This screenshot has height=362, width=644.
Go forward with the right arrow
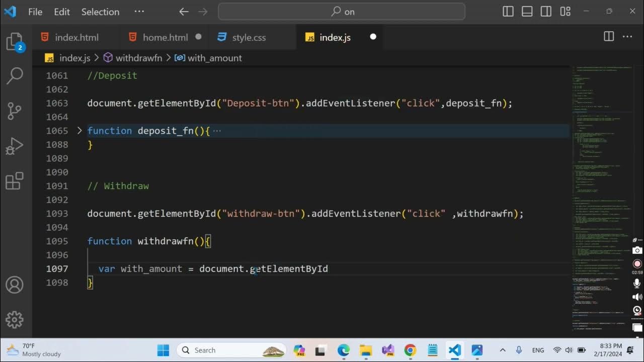204,12
